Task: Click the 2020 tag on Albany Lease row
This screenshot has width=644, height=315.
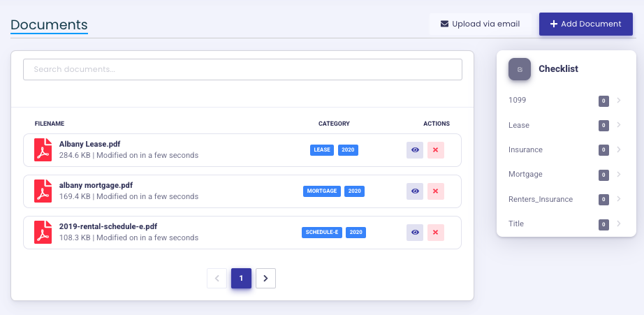Action: tap(349, 150)
